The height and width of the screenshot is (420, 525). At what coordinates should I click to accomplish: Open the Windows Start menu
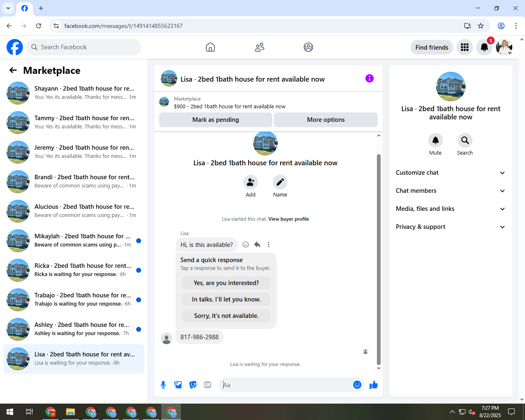(10, 412)
